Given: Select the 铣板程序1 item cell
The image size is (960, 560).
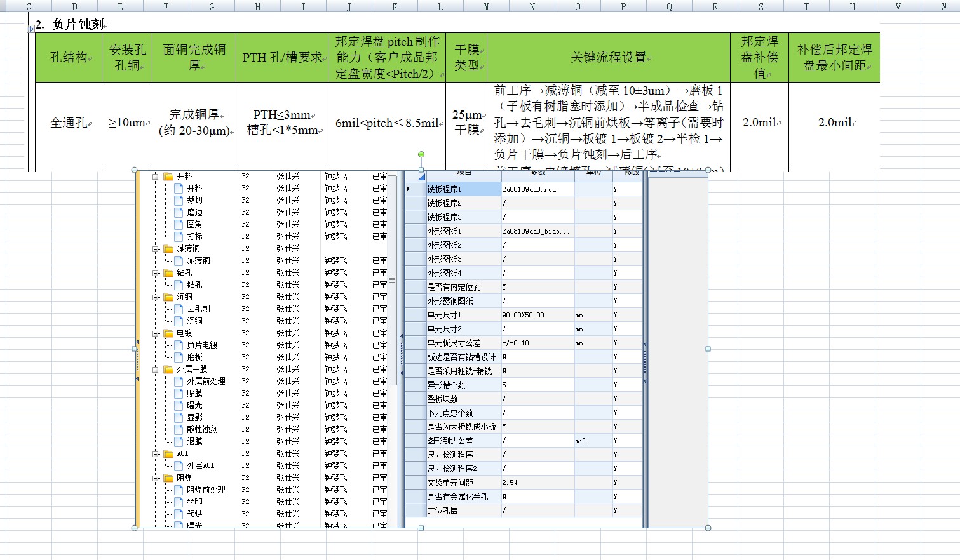Looking at the screenshot, I should [464, 189].
